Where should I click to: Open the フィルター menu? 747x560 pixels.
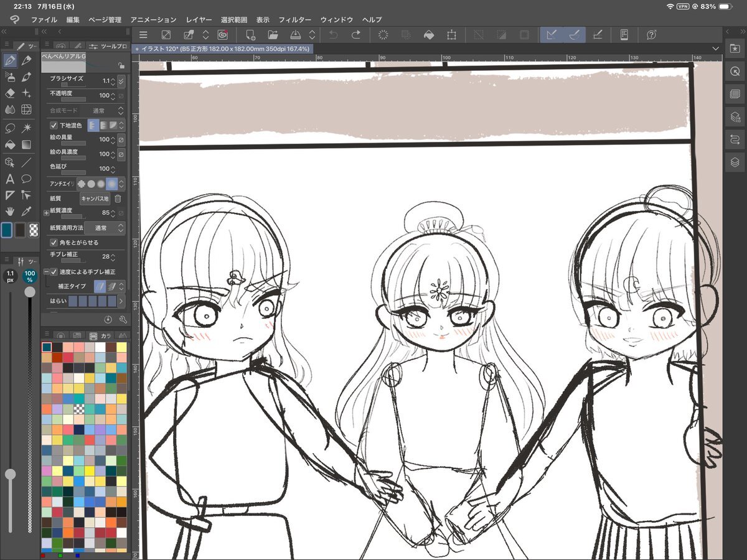coord(295,20)
